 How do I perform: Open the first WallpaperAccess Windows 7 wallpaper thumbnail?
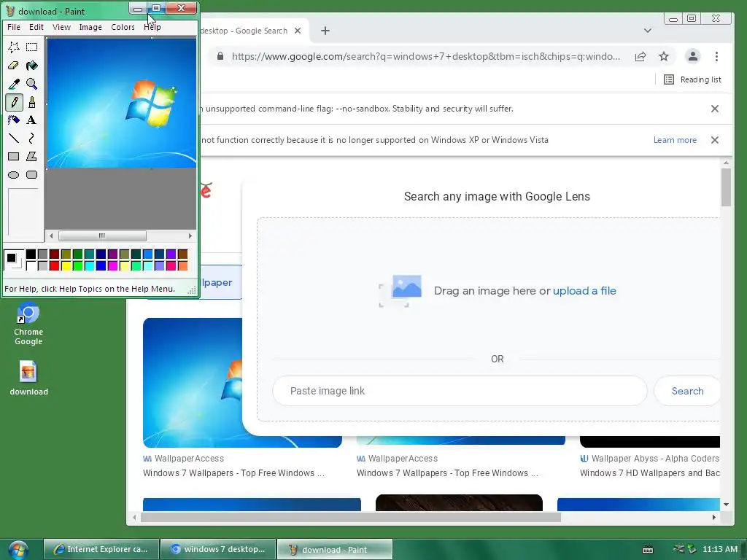pos(193,383)
